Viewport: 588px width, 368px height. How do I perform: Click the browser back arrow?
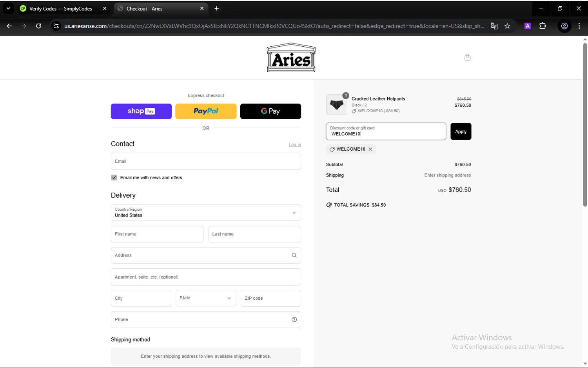[9, 26]
